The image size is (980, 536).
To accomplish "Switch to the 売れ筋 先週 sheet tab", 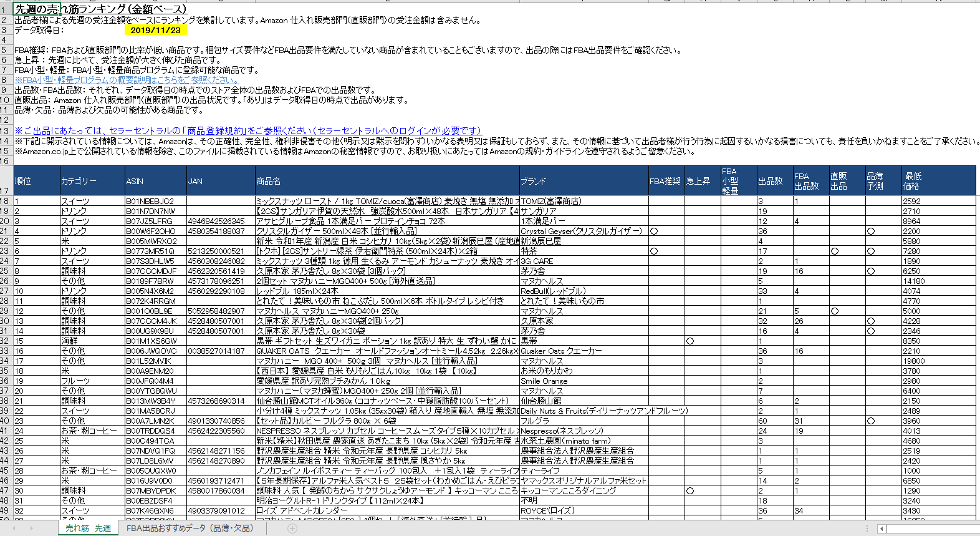I will (88, 529).
